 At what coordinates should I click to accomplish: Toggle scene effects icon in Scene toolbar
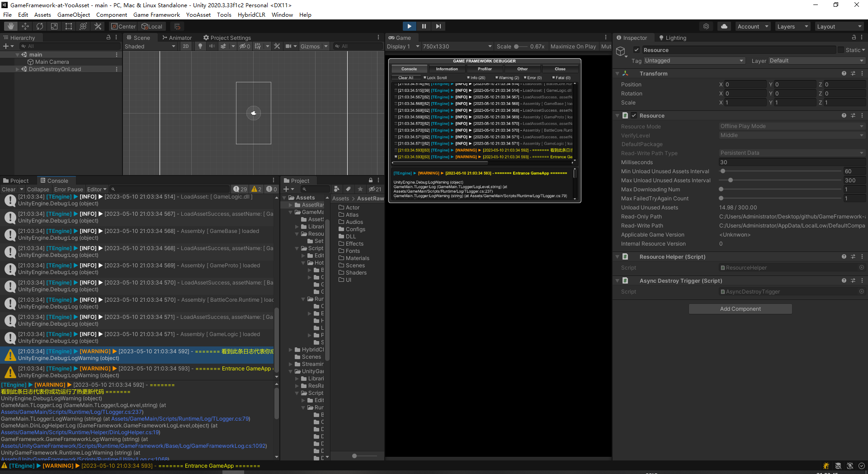click(223, 46)
